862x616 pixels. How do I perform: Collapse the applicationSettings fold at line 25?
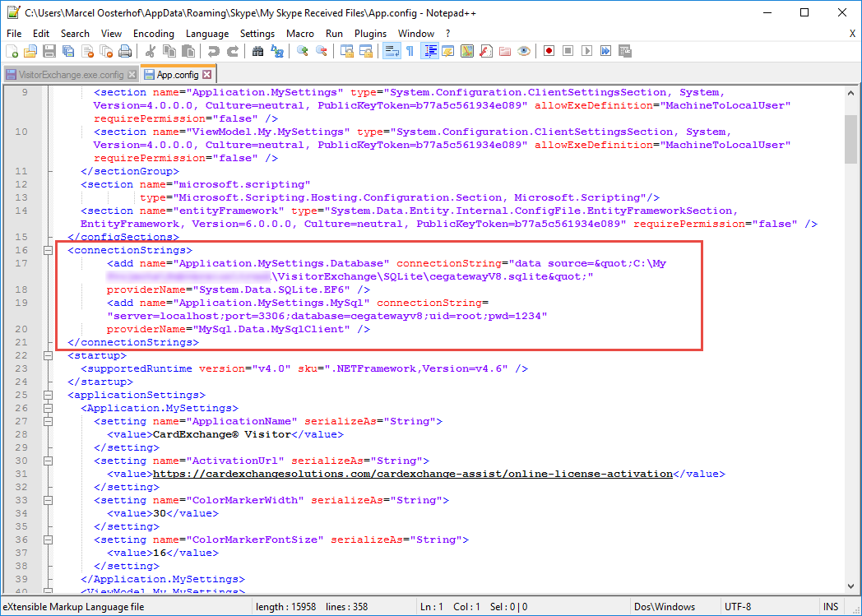point(48,395)
